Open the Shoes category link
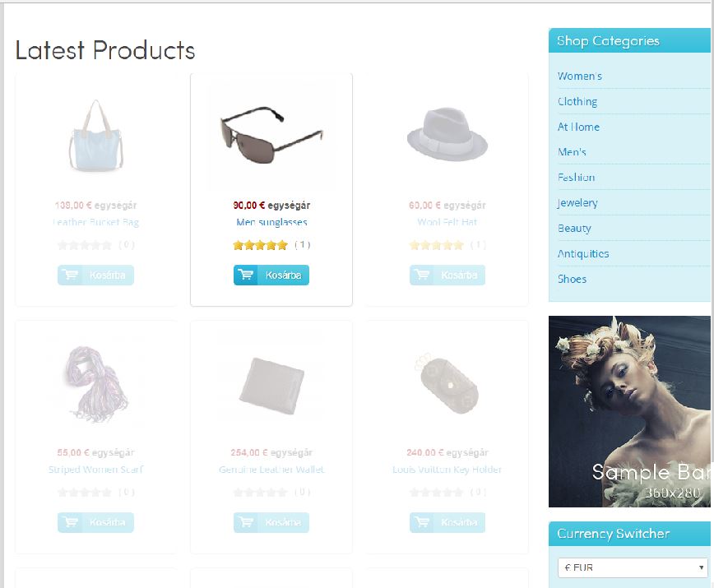The width and height of the screenshot is (714, 588). click(572, 279)
